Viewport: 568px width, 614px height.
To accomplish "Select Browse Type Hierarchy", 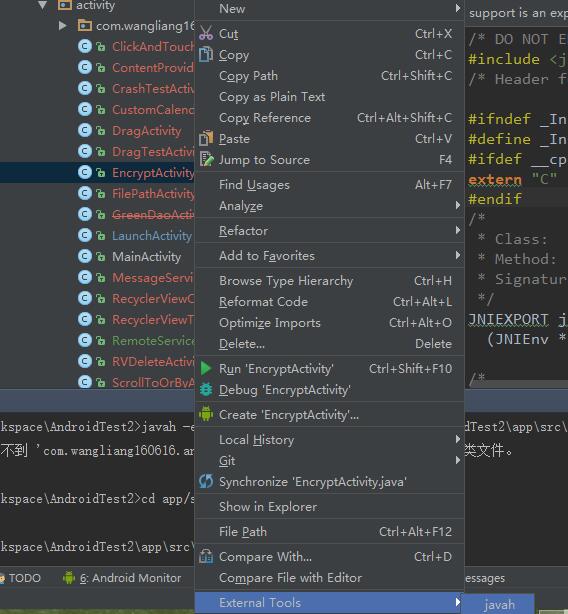I will (x=329, y=280).
